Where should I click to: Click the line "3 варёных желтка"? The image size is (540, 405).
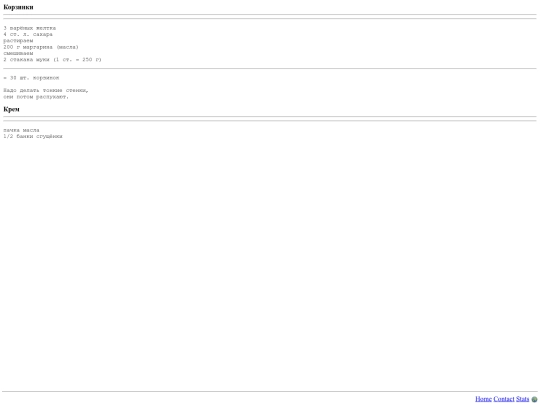(30, 28)
